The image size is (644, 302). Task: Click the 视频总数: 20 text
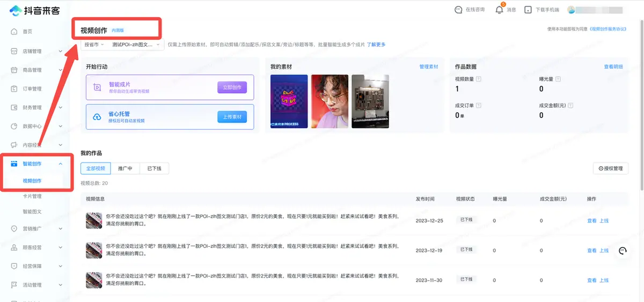[x=94, y=183]
